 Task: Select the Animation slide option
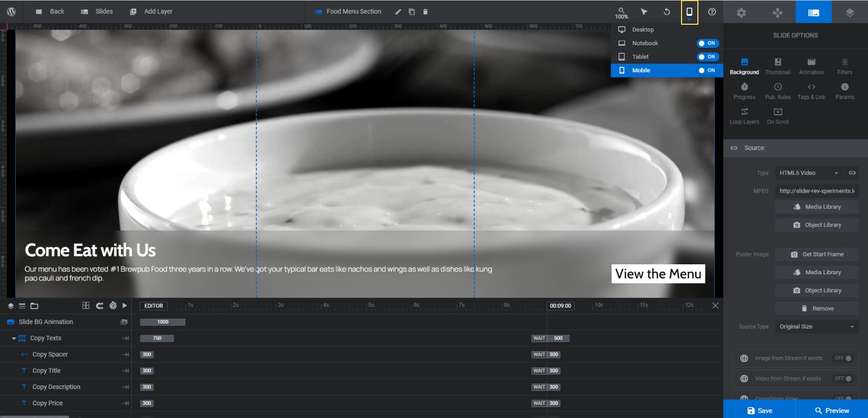(x=812, y=66)
